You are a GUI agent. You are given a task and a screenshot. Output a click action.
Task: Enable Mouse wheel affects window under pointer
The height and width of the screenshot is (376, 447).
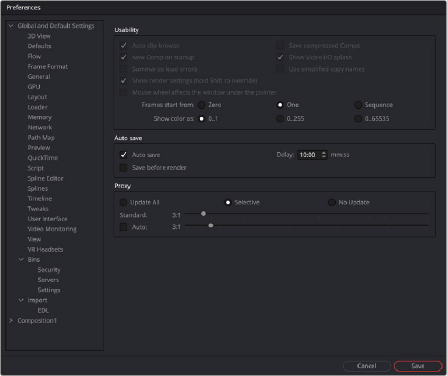pyautogui.click(x=124, y=92)
